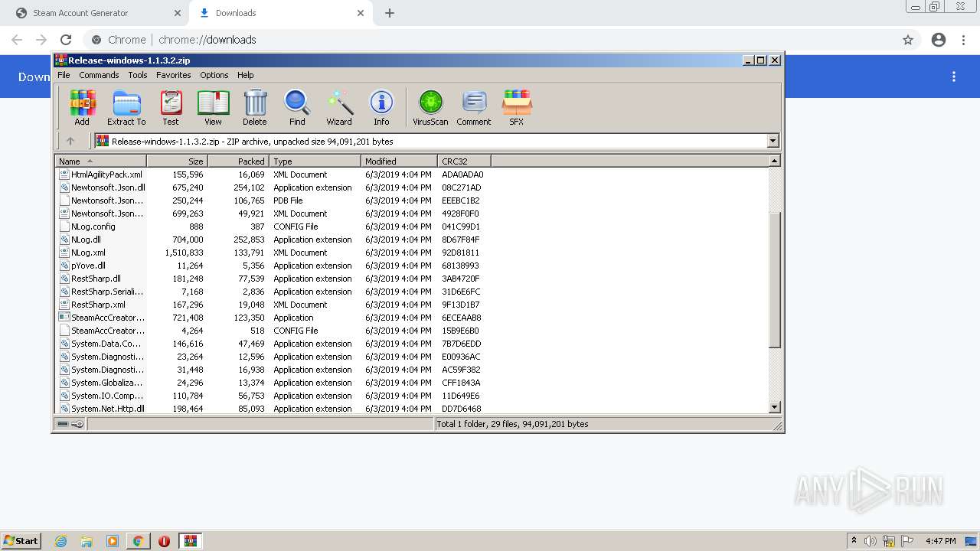
Task: Run the Test archive tool
Action: [171, 107]
